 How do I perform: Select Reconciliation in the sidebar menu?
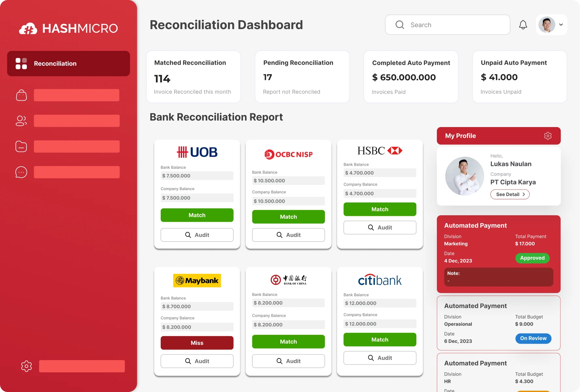[x=69, y=64]
